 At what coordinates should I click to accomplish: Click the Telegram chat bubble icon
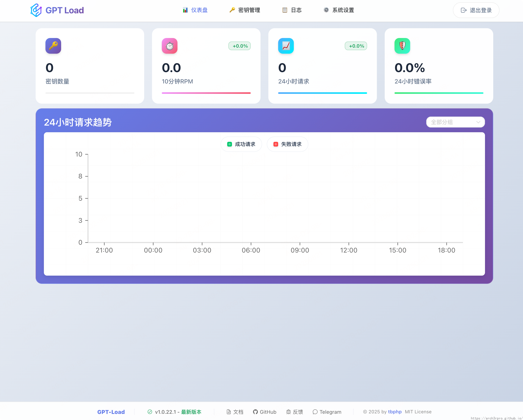(x=315, y=412)
